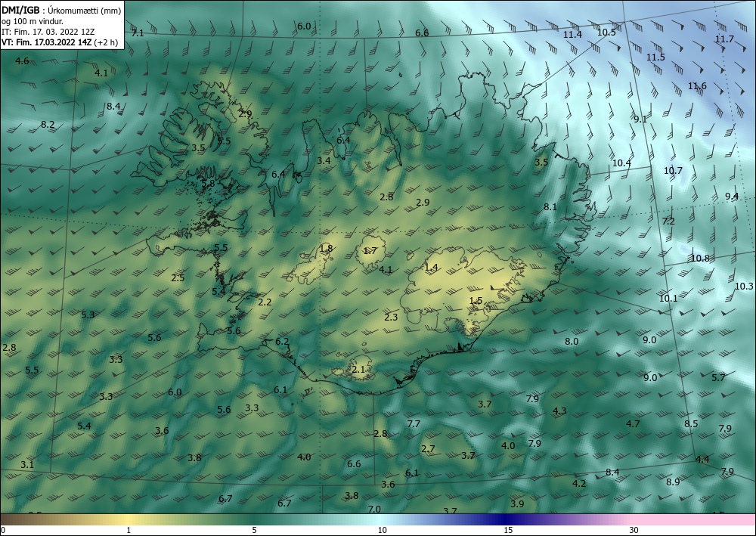This screenshot has width=756, height=536.
Task: Select the 3.1 value label
Action: tap(27, 465)
